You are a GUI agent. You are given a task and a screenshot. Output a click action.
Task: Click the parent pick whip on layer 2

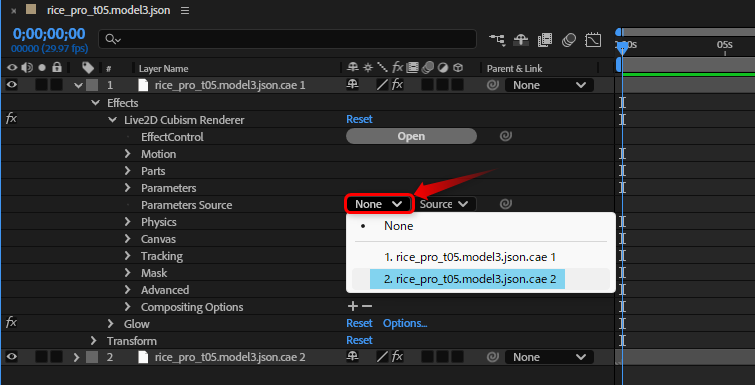pyautogui.click(x=492, y=357)
